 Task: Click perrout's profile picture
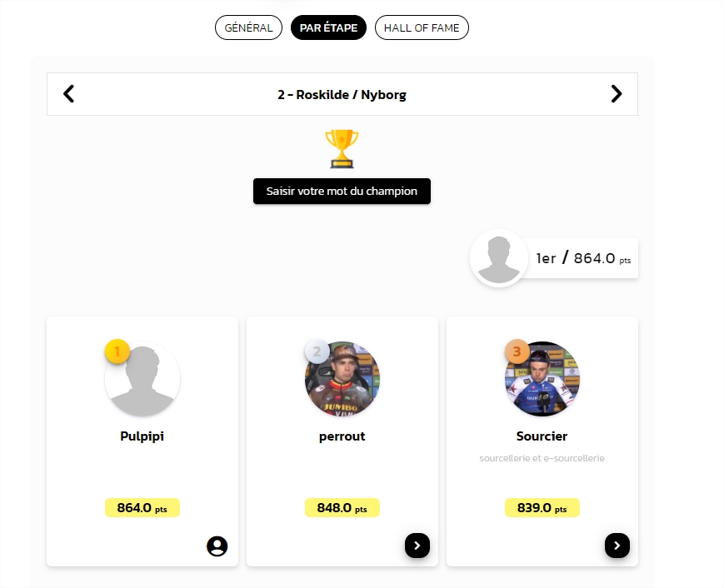[x=342, y=379]
